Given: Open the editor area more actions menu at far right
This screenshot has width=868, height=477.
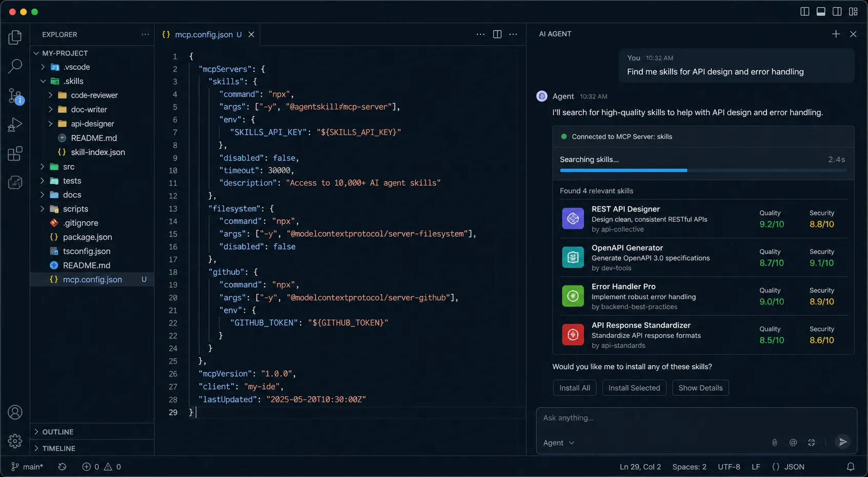Looking at the screenshot, I should tap(513, 34).
